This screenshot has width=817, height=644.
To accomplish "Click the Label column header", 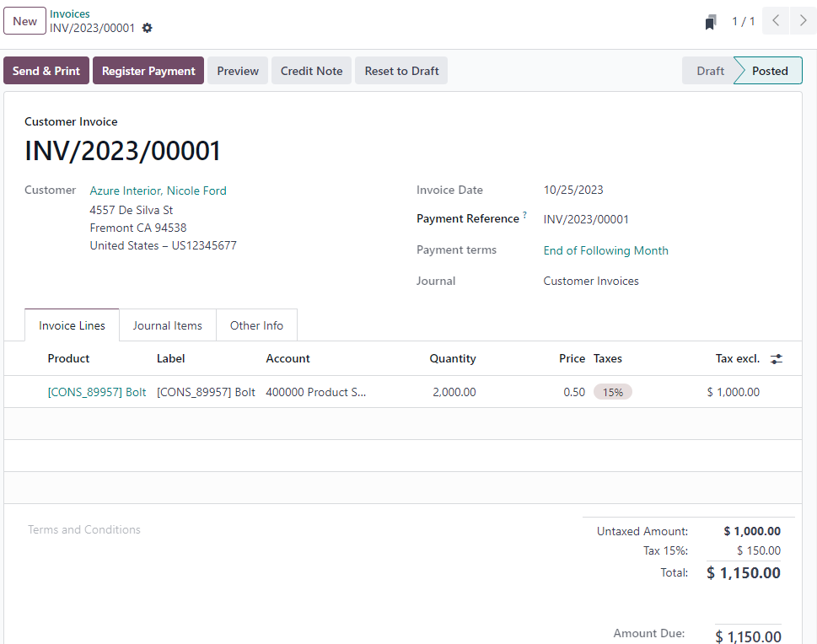I will click(171, 358).
